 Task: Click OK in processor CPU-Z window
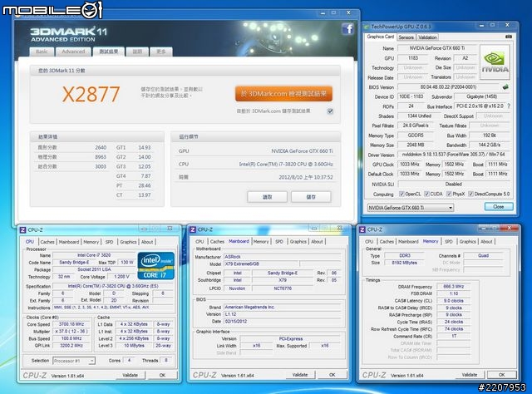(x=163, y=375)
